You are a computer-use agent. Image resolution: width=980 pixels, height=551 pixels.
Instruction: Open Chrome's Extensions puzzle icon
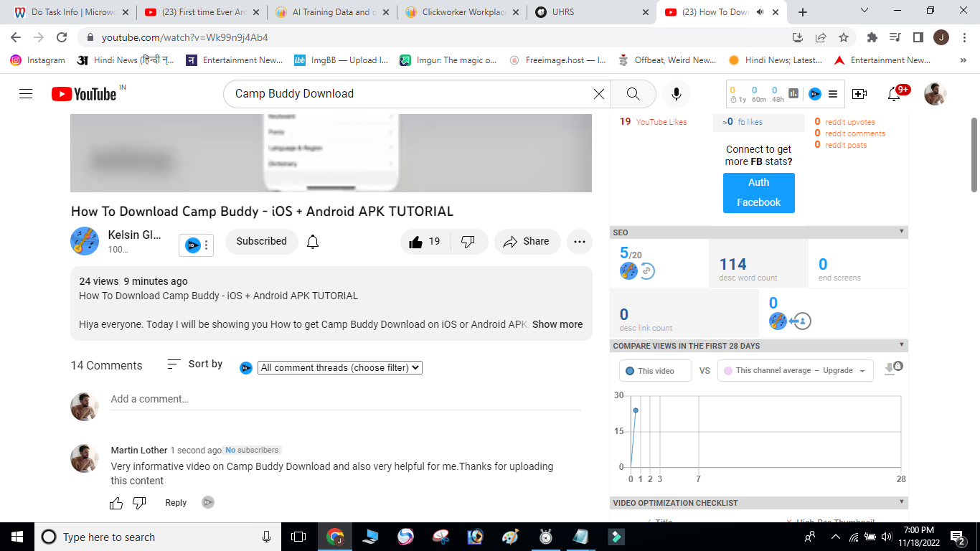[x=872, y=37]
